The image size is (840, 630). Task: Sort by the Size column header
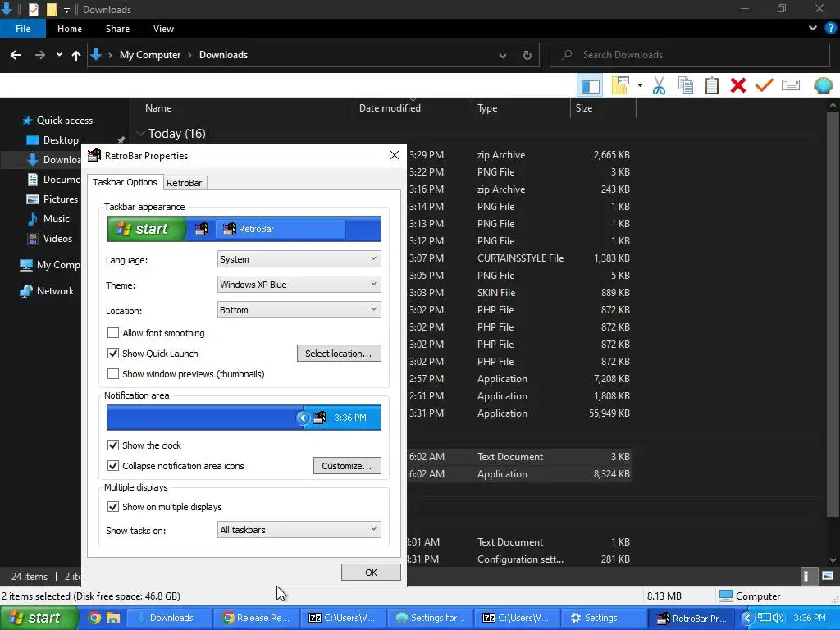tap(584, 107)
